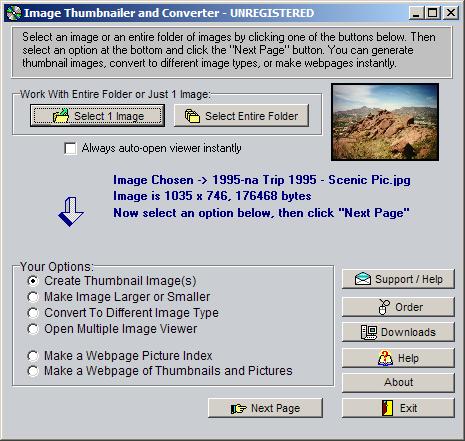Click the blue down arrow graphic
Screen dimensions: 465x441
(x=71, y=212)
